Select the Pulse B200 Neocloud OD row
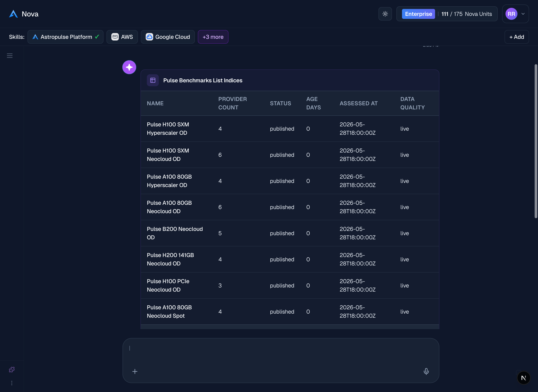Screen dimensions: 538x392 point(290,233)
